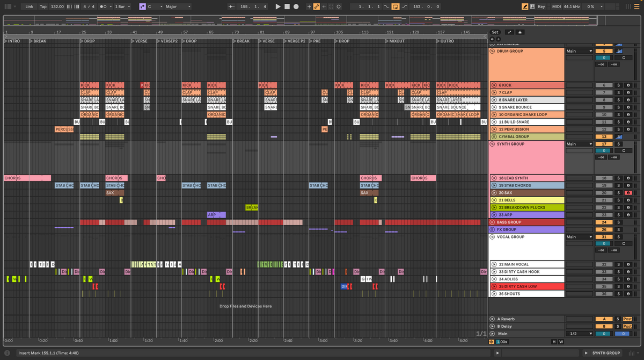This screenshot has width=644, height=360.
Task: Enable the Arrangement Loop switch
Action: coord(396,6)
